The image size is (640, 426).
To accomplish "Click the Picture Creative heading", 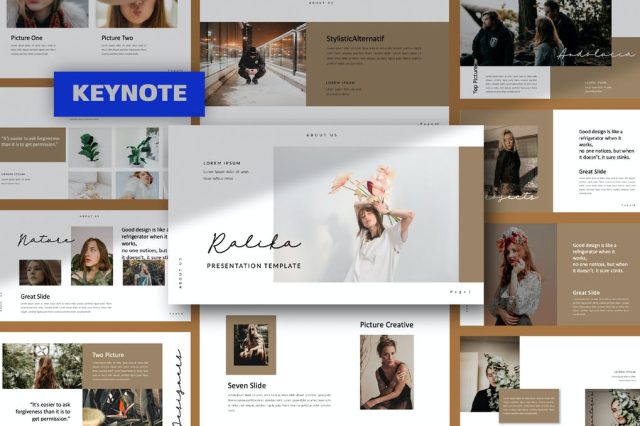I will coord(387,324).
